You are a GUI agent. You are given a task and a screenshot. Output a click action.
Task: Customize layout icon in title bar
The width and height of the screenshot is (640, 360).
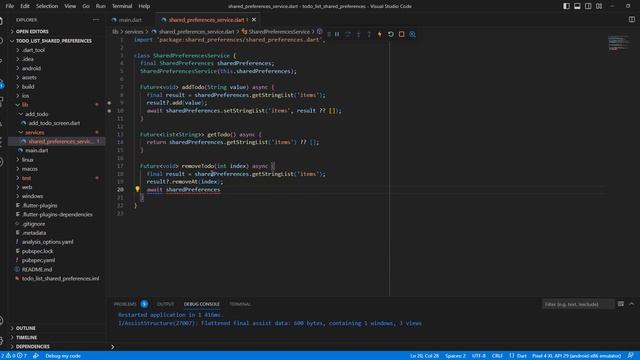(x=599, y=6)
